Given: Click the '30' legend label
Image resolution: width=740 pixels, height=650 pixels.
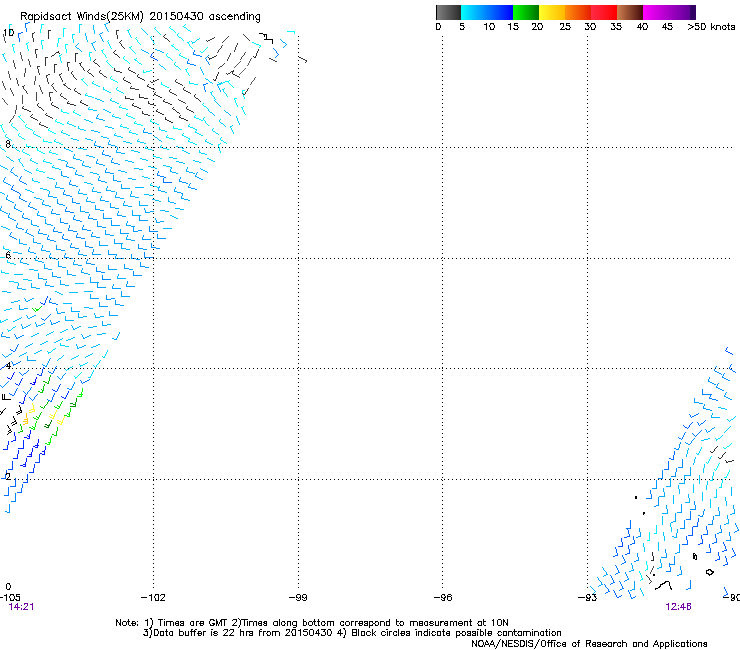Looking at the screenshot, I should click(590, 26).
